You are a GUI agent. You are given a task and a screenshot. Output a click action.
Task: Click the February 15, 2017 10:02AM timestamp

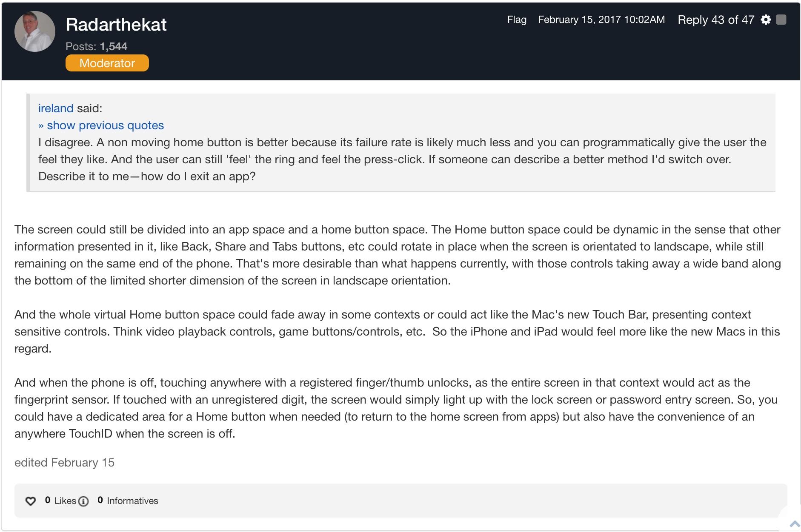[601, 20]
